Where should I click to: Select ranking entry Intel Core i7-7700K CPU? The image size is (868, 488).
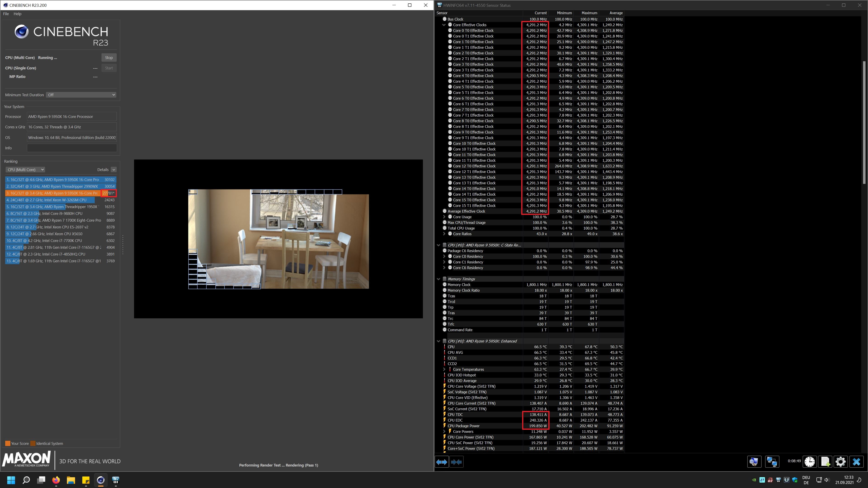pyautogui.click(x=61, y=240)
